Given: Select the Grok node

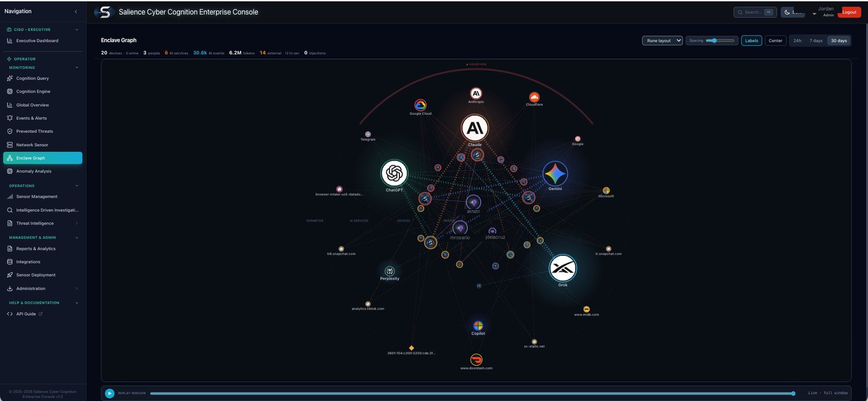Looking at the screenshot, I should click(x=562, y=268).
